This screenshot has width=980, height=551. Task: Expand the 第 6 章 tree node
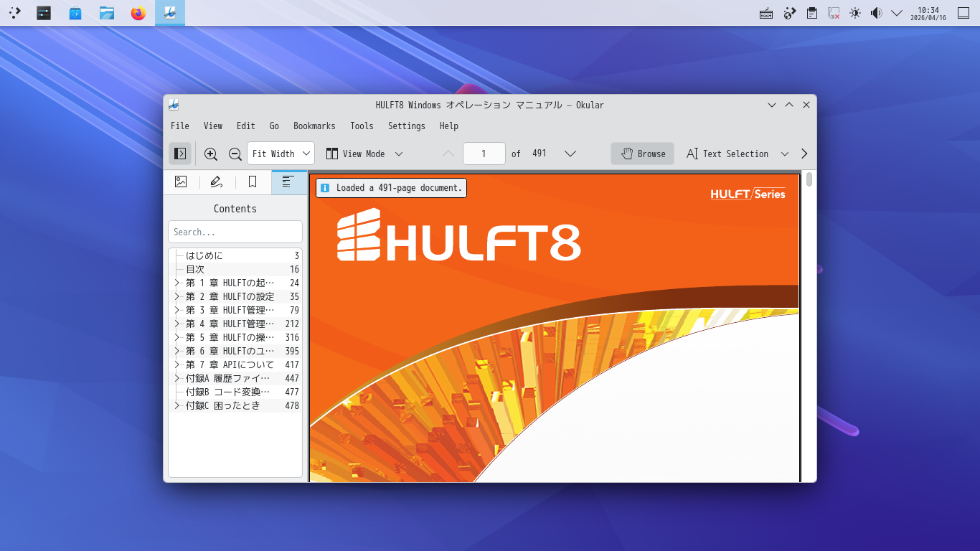click(177, 351)
